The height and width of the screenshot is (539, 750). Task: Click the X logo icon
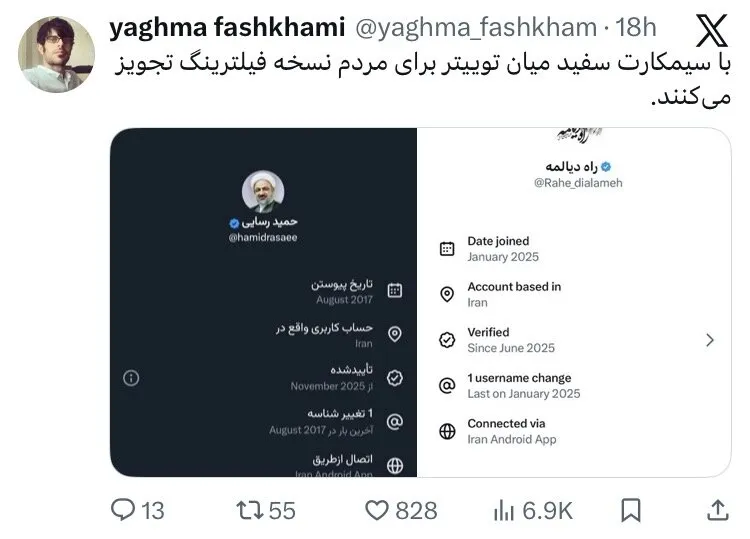(711, 32)
